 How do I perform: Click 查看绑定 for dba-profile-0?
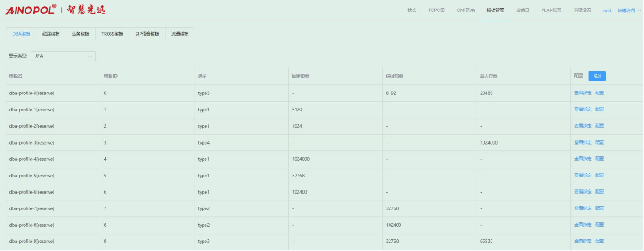pos(583,93)
